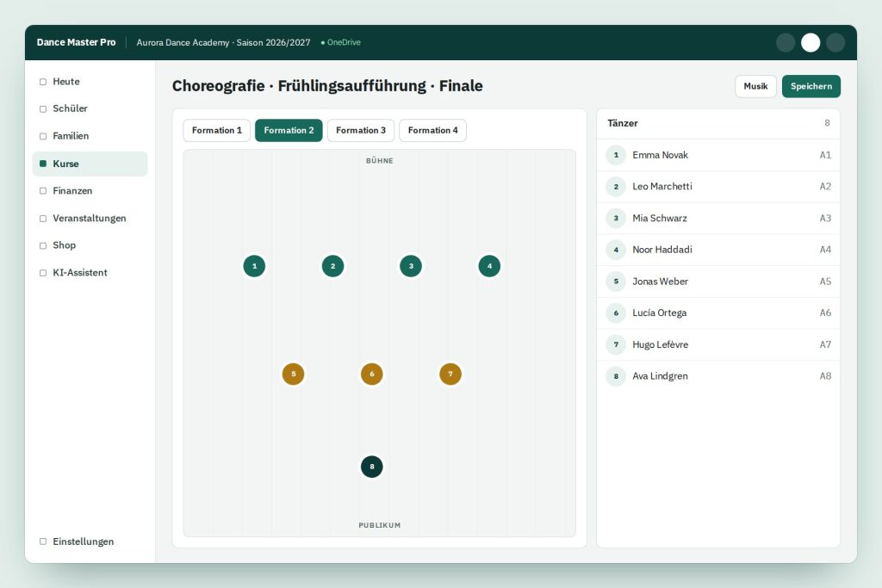Open the Formation 3 tab
This screenshot has width=882, height=588.
point(361,130)
